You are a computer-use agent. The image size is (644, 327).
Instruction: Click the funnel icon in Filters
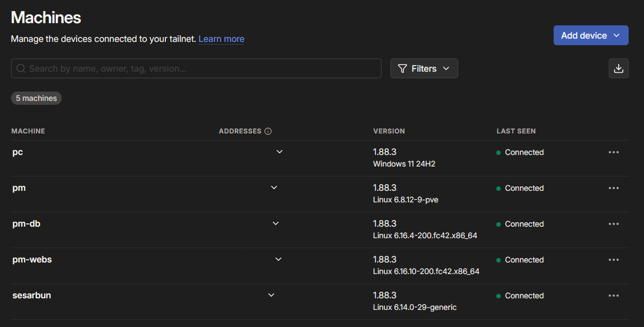402,68
